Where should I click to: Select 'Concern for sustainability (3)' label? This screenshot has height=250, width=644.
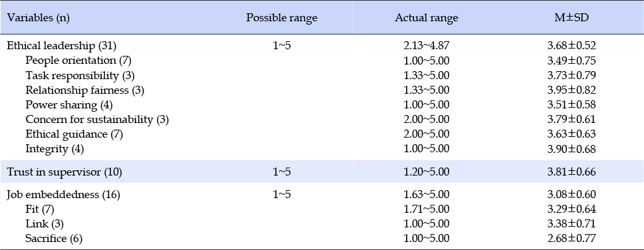[97, 120]
